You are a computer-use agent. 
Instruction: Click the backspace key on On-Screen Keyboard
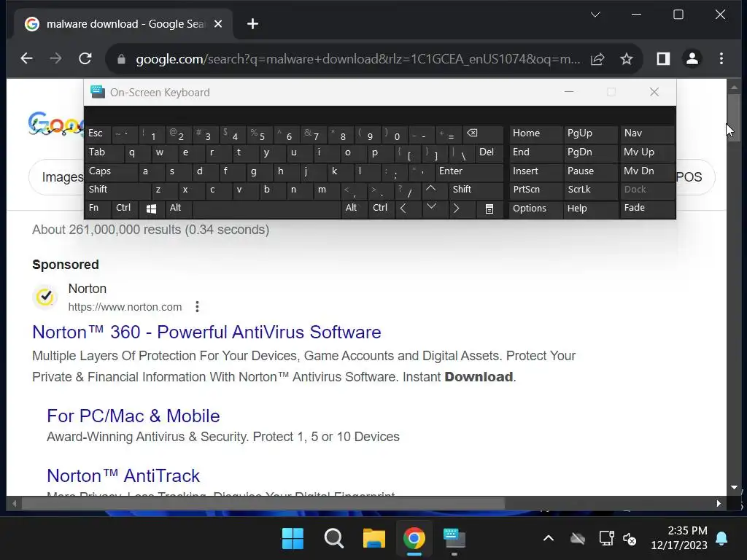(484, 134)
